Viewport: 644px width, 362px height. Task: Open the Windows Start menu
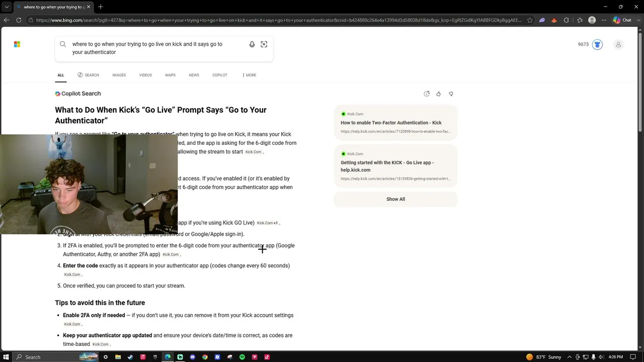point(7,357)
